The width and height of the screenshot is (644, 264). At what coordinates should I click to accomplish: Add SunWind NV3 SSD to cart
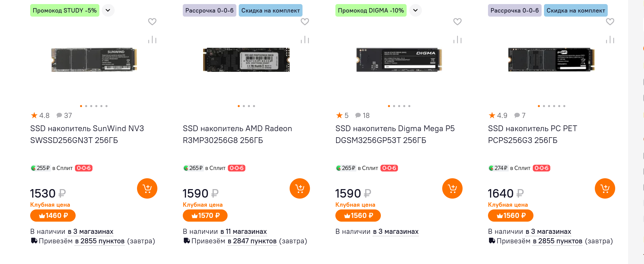(147, 188)
